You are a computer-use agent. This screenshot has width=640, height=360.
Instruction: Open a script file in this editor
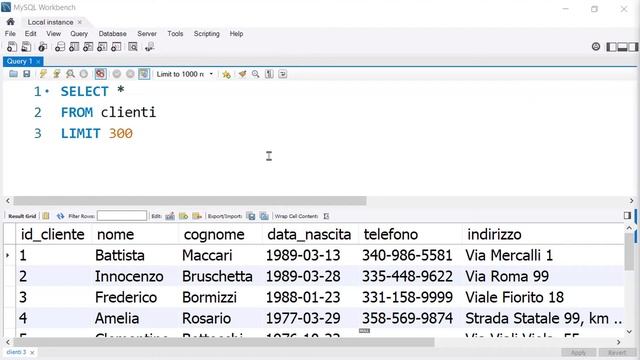coord(13,74)
